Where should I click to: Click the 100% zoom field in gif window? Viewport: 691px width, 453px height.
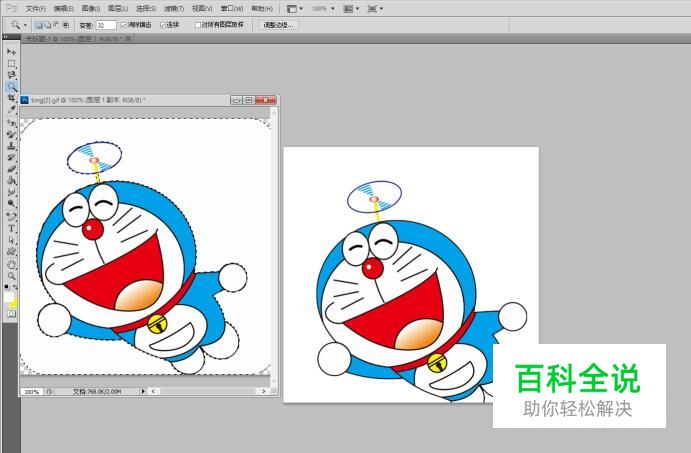31,391
